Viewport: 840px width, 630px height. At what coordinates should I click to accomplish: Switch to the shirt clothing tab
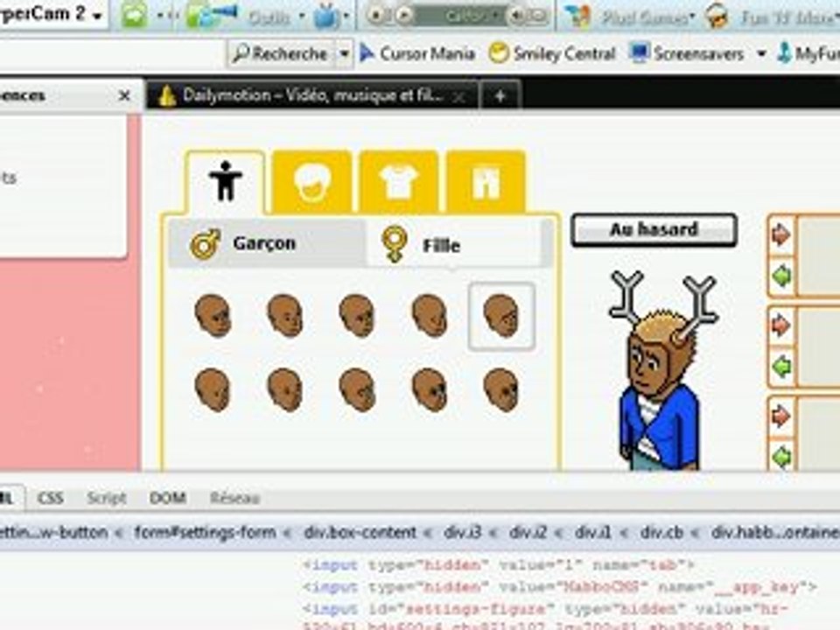399,182
